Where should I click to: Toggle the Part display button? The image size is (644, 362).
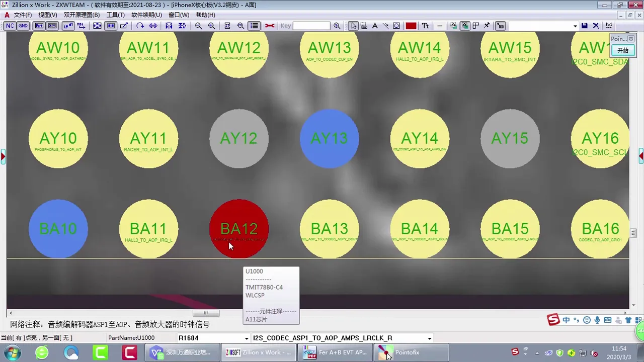(x=39, y=26)
